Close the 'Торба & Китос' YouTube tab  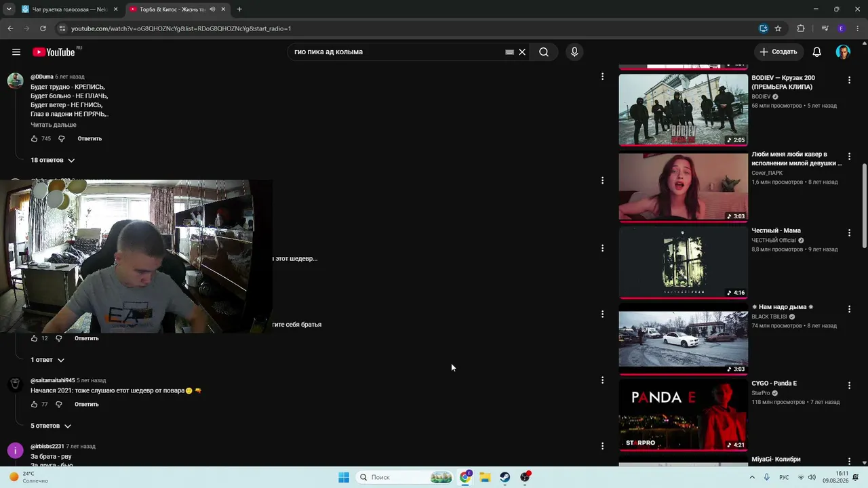tap(223, 9)
